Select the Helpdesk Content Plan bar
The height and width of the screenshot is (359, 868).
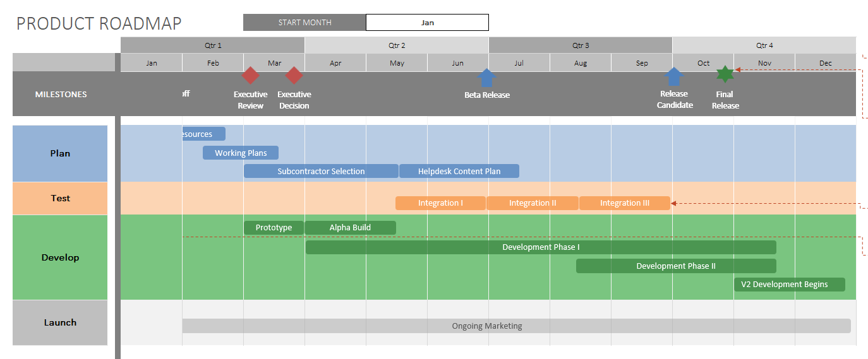coord(459,171)
